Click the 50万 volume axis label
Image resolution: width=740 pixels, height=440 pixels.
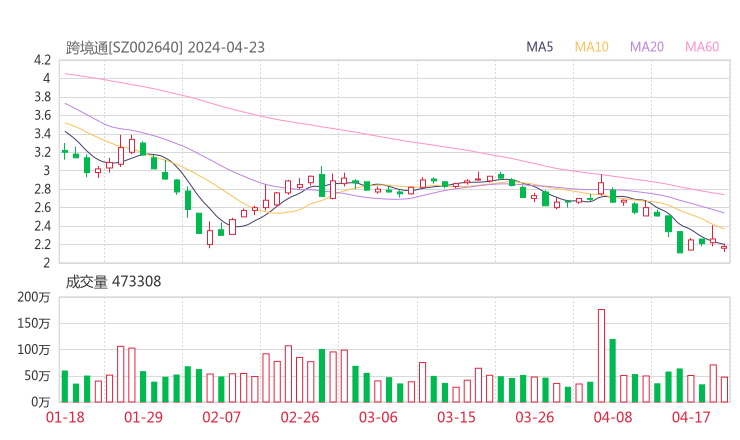coord(37,376)
